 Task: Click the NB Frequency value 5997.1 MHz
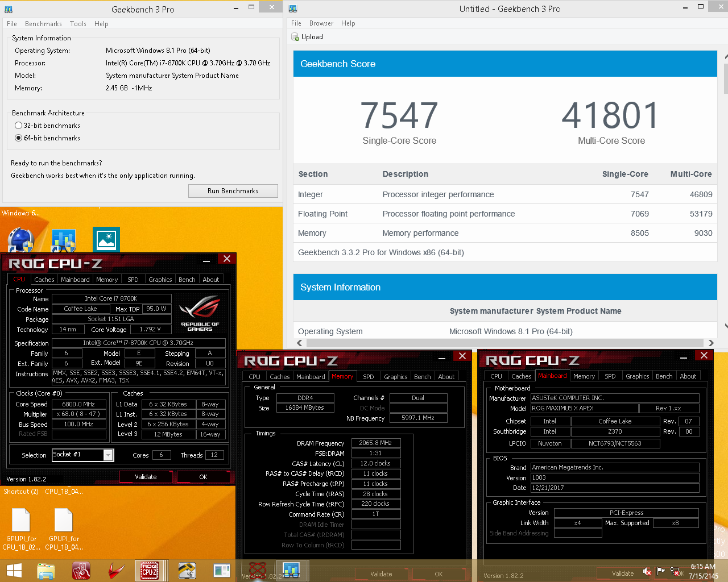pyautogui.click(x=418, y=418)
